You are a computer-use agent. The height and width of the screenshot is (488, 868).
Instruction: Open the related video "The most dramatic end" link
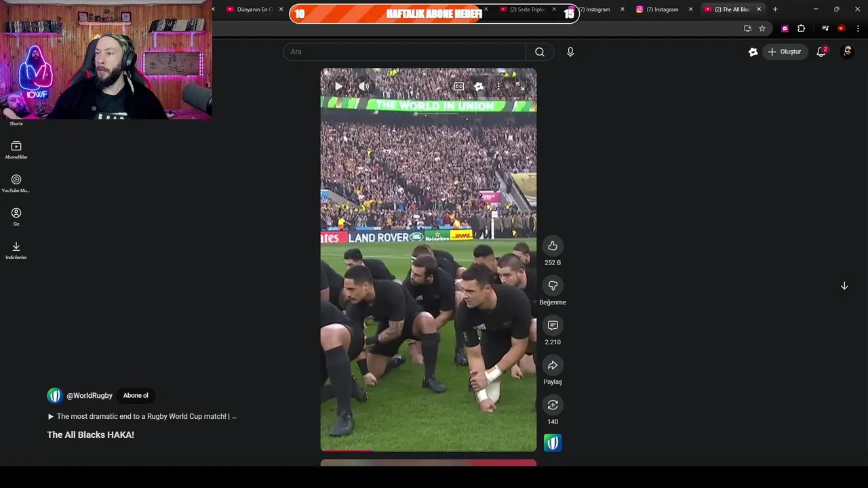tap(142, 416)
